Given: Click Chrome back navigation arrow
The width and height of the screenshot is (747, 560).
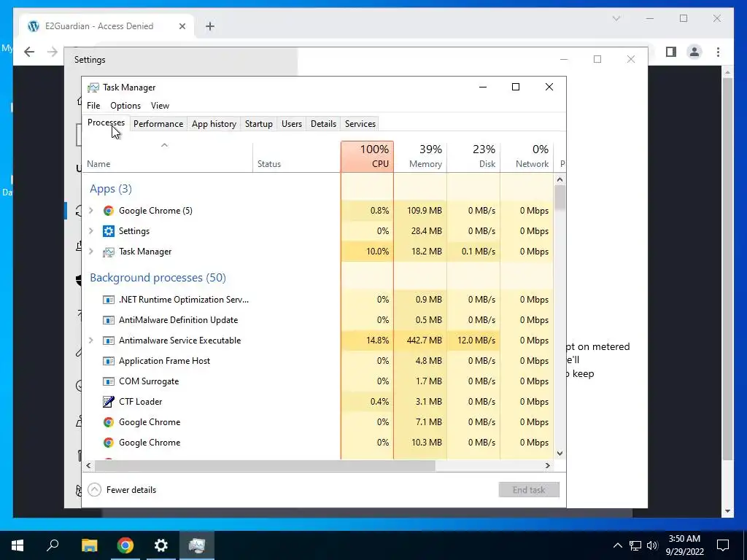Looking at the screenshot, I should [x=29, y=52].
